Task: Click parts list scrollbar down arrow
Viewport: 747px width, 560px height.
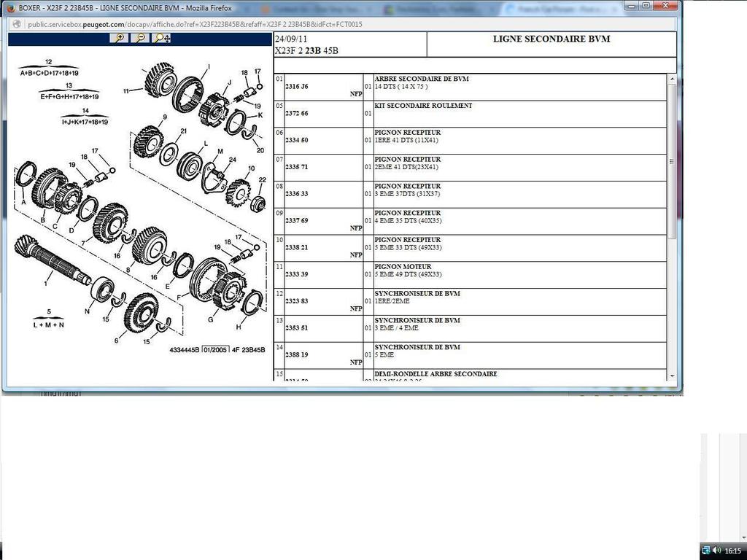Action: coord(672,376)
